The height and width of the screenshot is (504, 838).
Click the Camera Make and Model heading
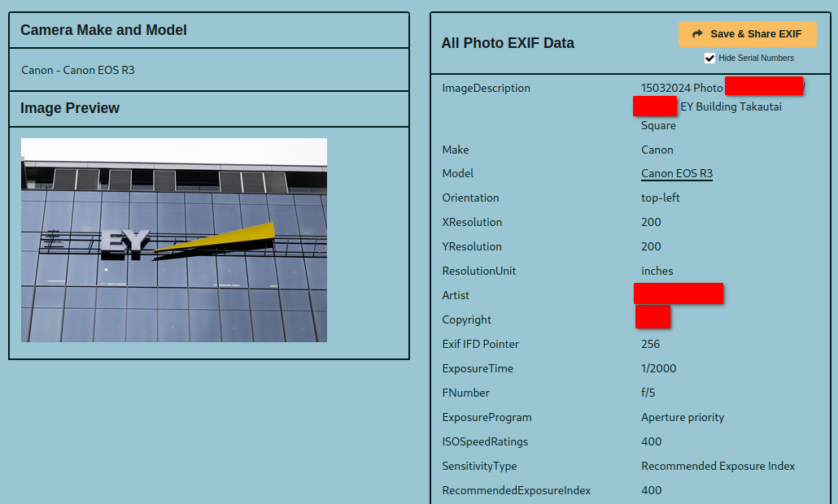coord(103,30)
